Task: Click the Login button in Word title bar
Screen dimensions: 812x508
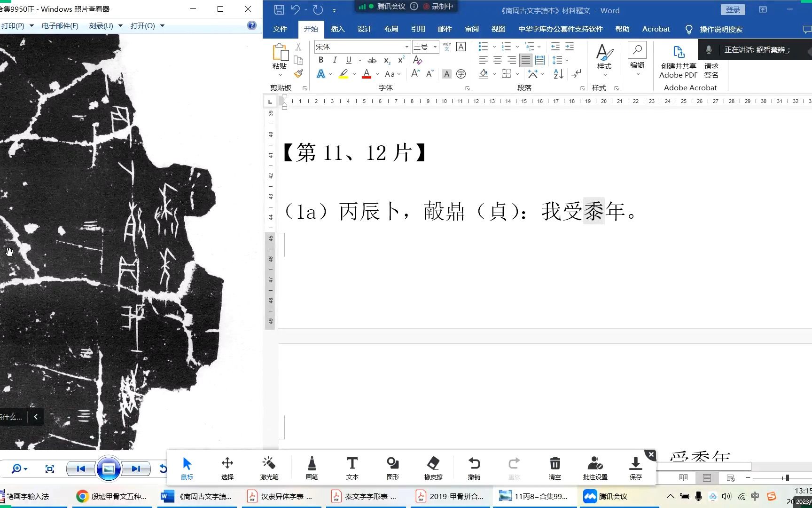Action: click(x=733, y=9)
